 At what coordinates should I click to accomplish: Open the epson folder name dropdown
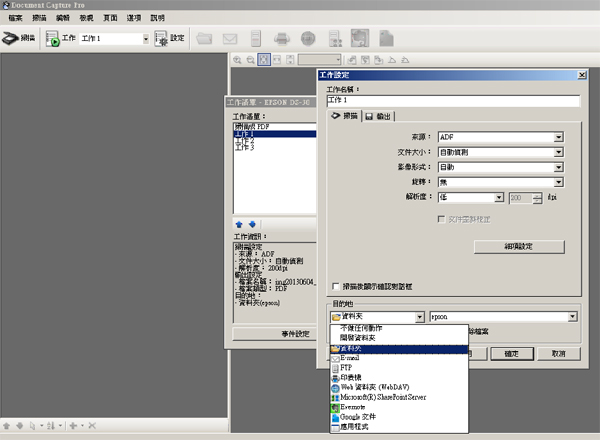(x=572, y=316)
